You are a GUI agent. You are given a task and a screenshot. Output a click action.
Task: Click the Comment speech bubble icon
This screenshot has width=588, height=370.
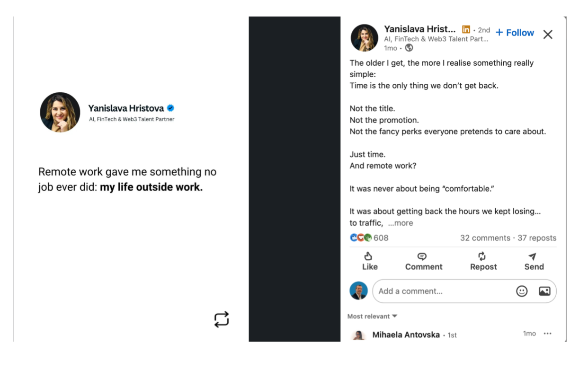422,256
